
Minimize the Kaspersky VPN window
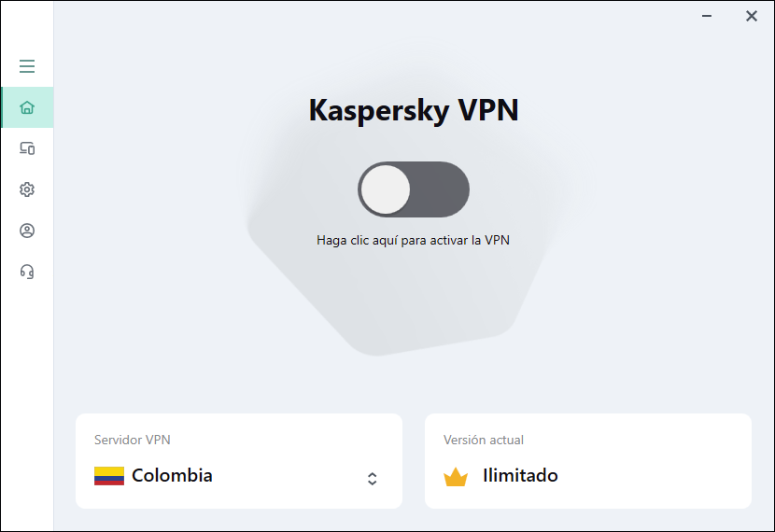coord(708,16)
